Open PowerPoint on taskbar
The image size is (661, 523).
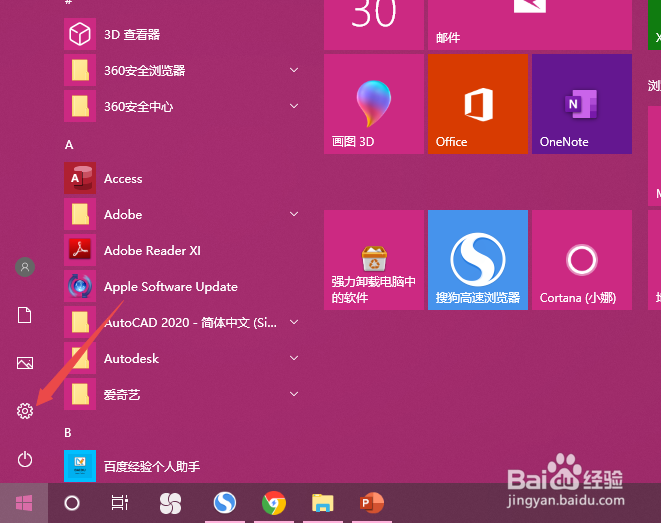tap(371, 503)
